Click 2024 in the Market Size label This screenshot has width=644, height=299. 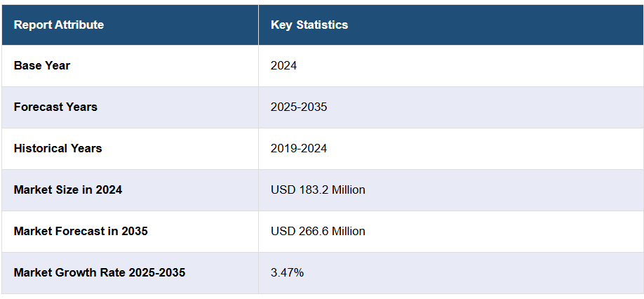108,190
